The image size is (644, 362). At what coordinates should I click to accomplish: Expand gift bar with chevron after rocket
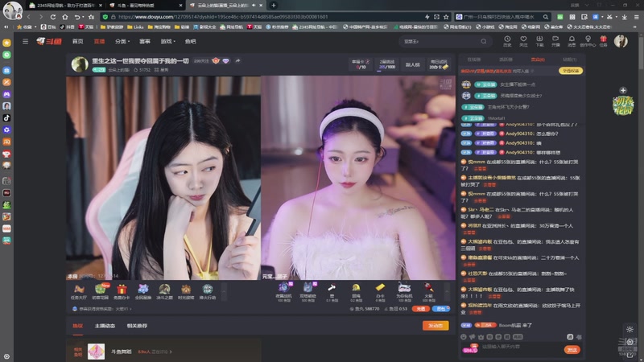click(447, 292)
